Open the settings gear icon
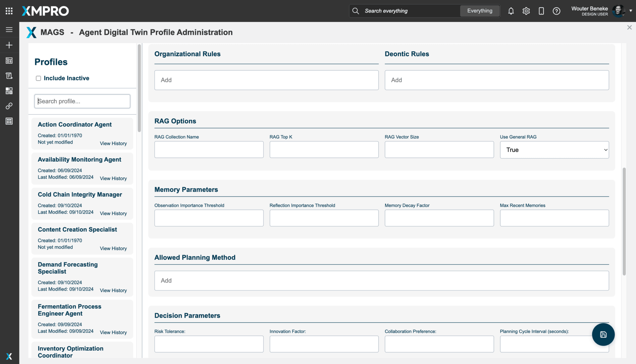This screenshot has width=636, height=364. pos(526,11)
